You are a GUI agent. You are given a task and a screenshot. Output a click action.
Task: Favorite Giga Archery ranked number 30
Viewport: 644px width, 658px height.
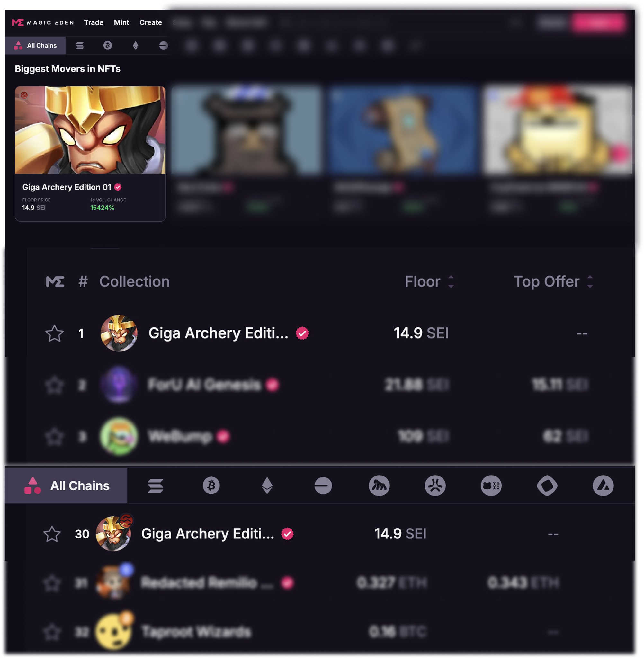click(52, 534)
